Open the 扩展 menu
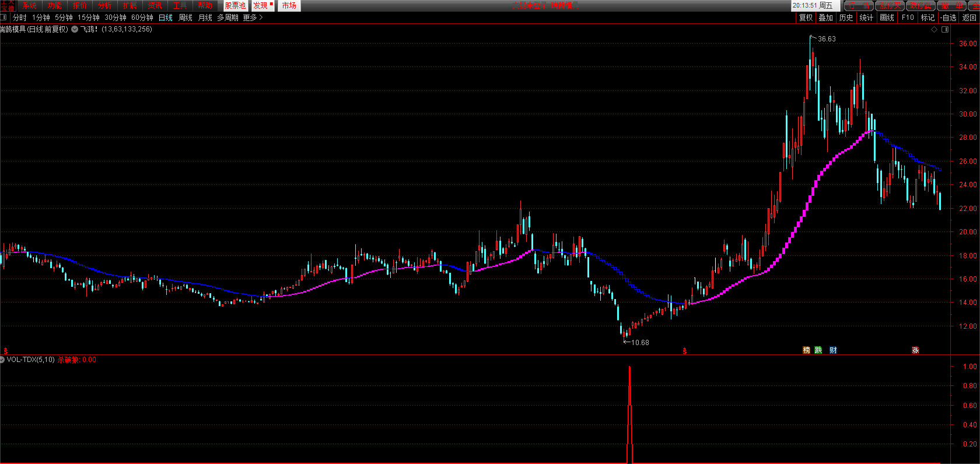Image resolution: width=980 pixels, height=464 pixels. pyautogui.click(x=130, y=5)
